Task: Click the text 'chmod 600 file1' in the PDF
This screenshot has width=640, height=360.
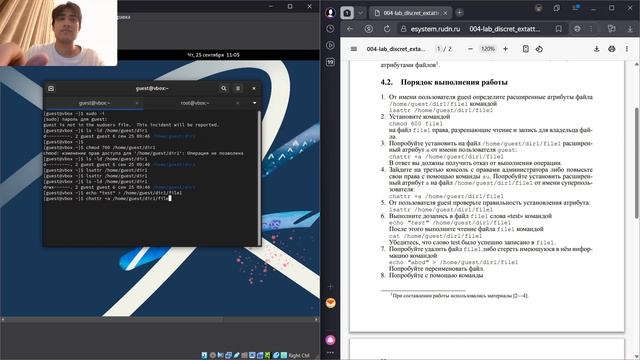Action: click(x=416, y=123)
